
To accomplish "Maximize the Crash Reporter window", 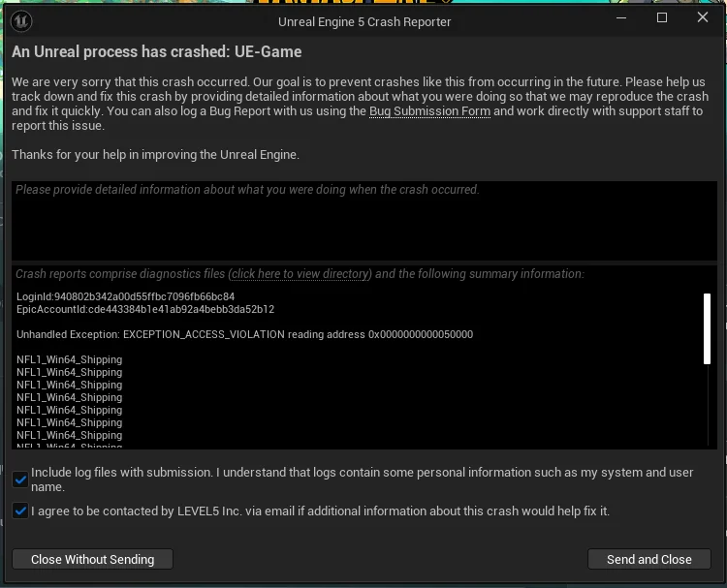I will coord(662,17).
